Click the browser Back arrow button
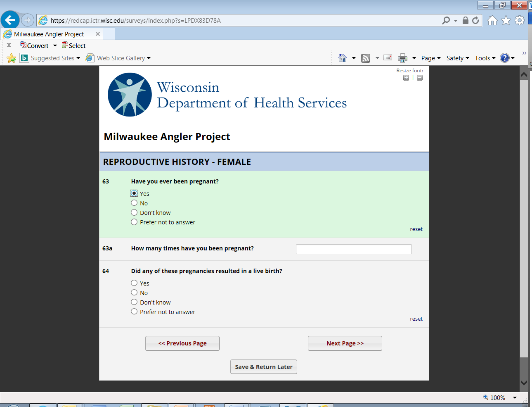The width and height of the screenshot is (532, 407). 10,20
